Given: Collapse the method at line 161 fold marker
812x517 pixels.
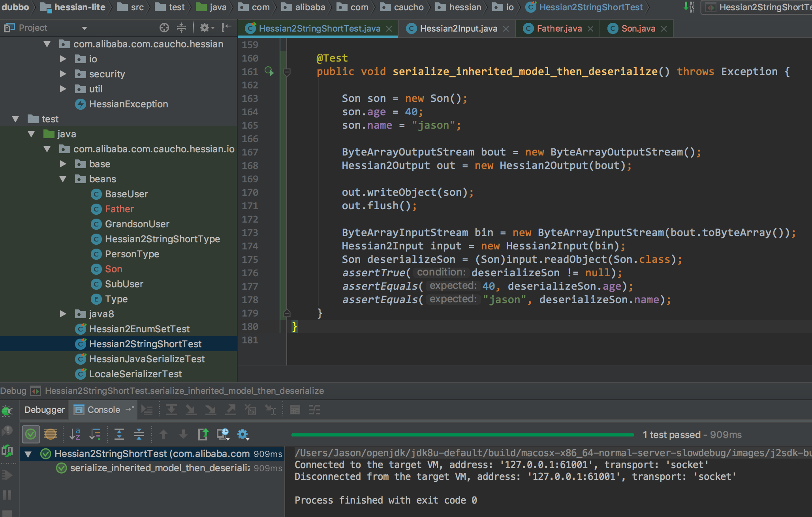Looking at the screenshot, I should [x=287, y=72].
